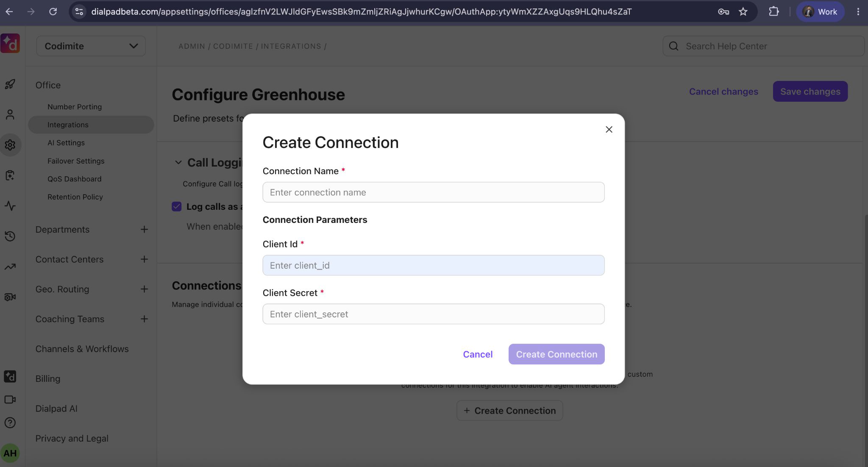This screenshot has height=467, width=868.
Task: Click Cancel in the dialog
Action: tap(478, 354)
